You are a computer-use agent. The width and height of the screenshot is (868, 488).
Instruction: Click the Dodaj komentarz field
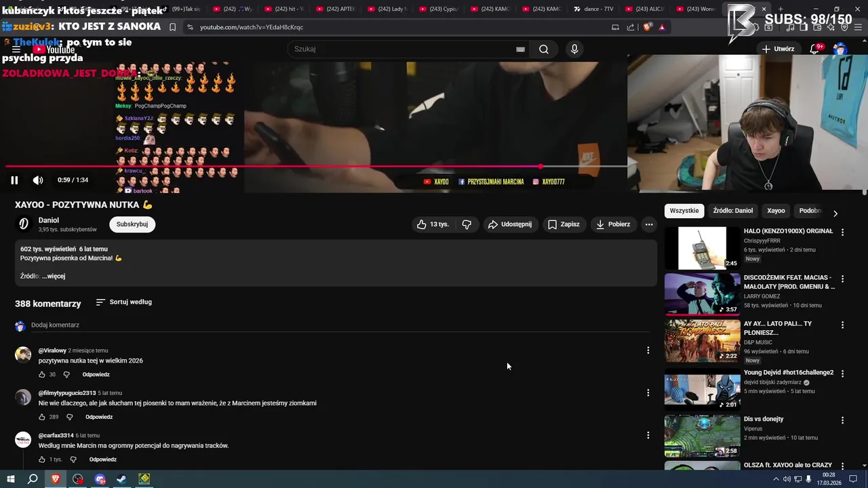click(339, 325)
